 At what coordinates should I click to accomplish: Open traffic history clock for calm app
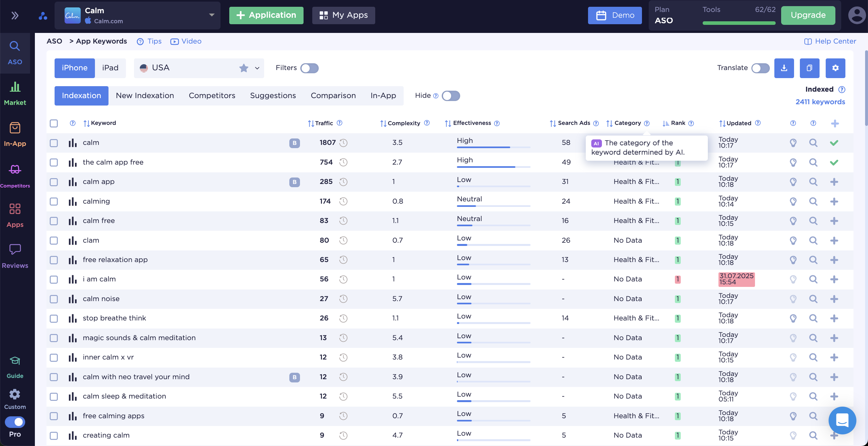(343, 182)
